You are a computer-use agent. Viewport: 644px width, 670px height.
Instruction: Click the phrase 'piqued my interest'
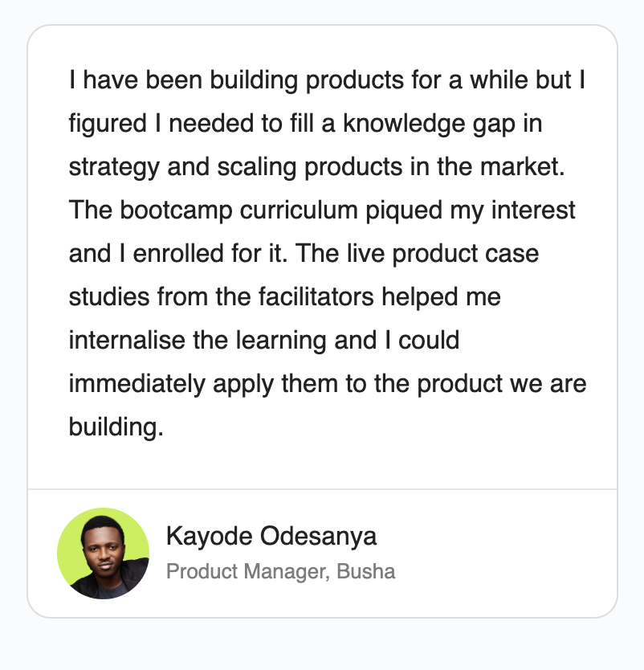(x=471, y=210)
